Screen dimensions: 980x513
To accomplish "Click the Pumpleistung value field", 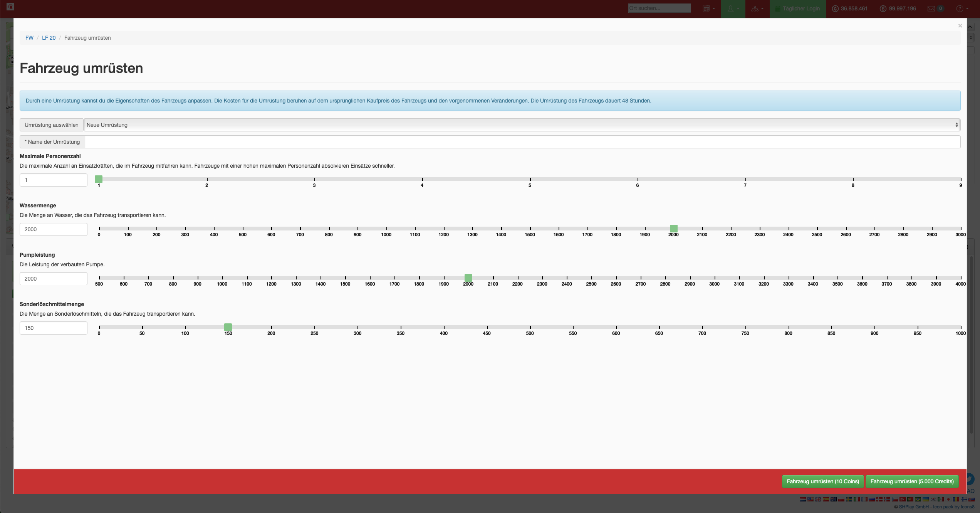I will (54, 279).
